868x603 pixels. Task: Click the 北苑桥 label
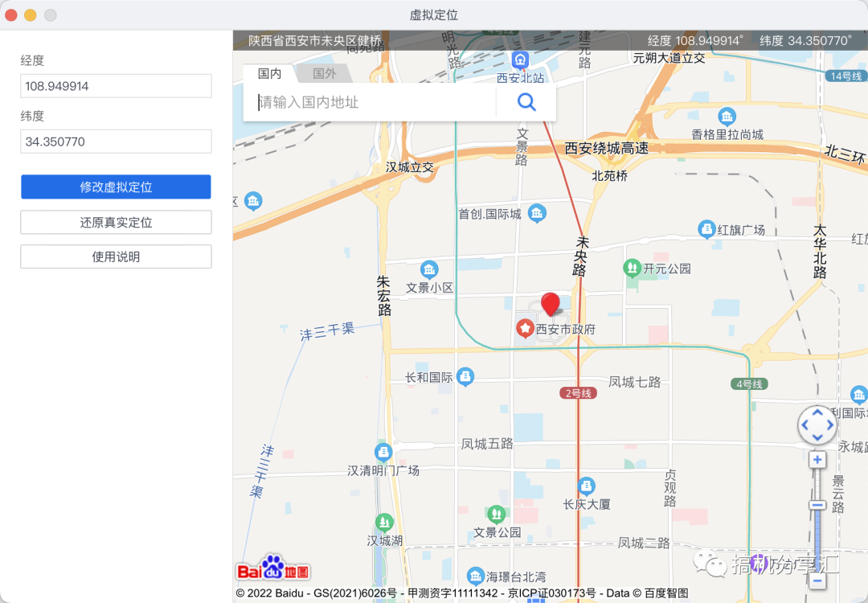pos(609,176)
